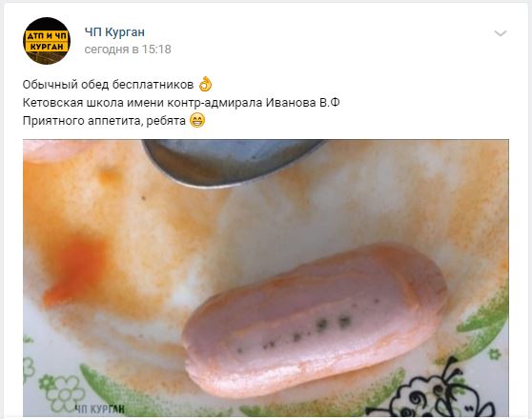The height and width of the screenshot is (419, 532).
Task: Click the Кетовская школа text line
Action: 181,103
